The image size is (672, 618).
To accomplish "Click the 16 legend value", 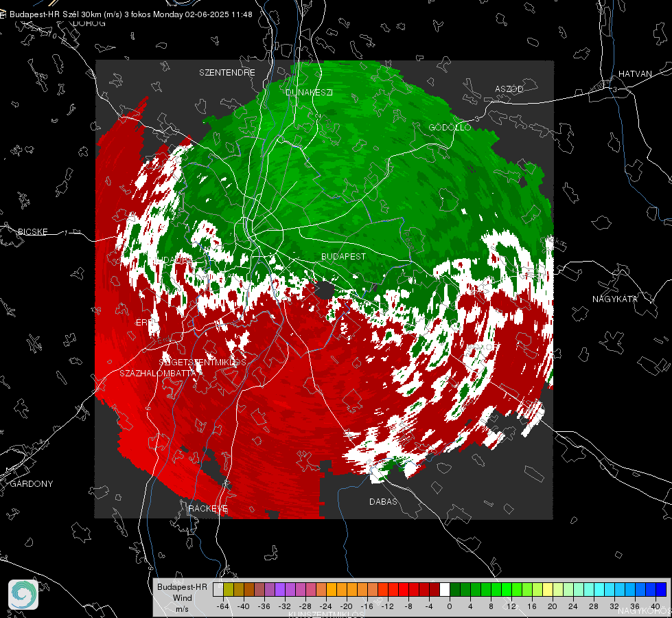I will (x=532, y=606).
